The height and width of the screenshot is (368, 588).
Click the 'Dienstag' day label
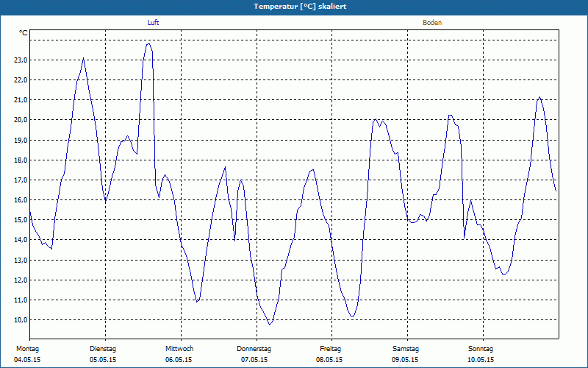click(103, 349)
